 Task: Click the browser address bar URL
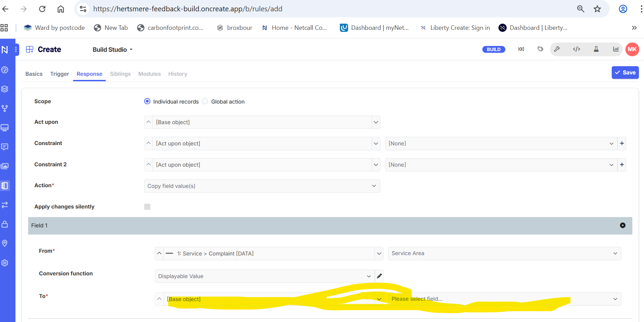click(x=187, y=9)
